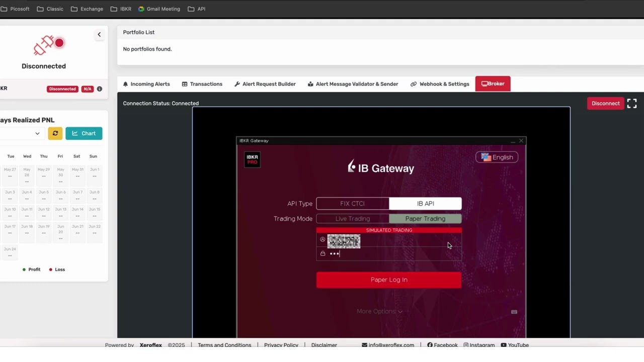The width and height of the screenshot is (644, 362).
Task: Open the YouTube link in footer
Action: [x=515, y=345]
